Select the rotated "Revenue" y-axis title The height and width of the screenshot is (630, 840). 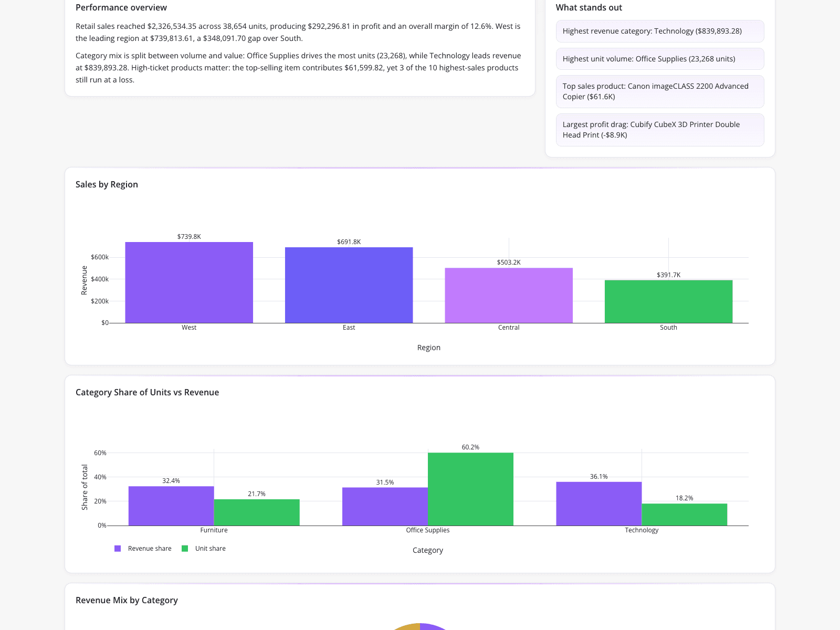pos(84,280)
